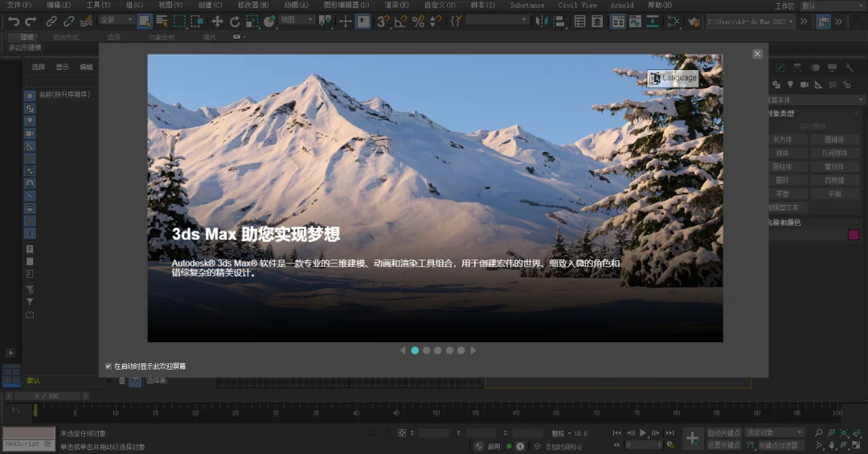The height and width of the screenshot is (454, 868).
Task: Click the Play Animation button
Action: [643, 433]
